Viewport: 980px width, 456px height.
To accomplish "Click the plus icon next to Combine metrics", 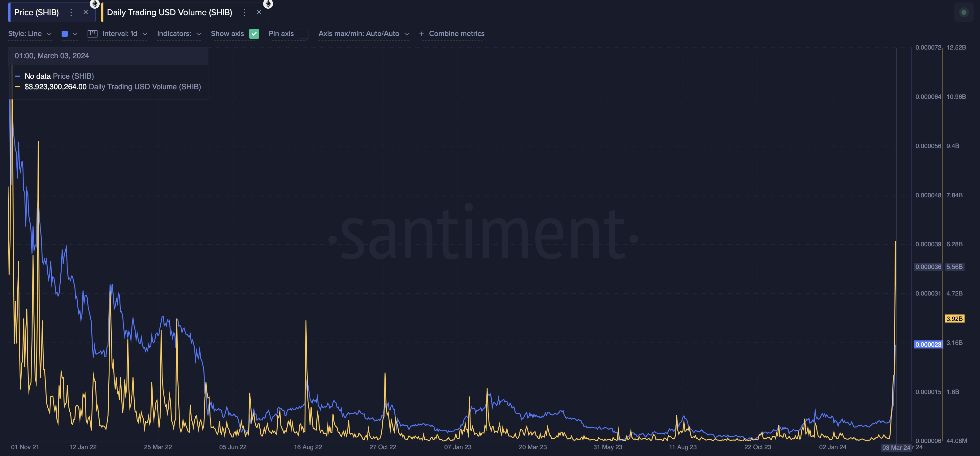I will 421,33.
